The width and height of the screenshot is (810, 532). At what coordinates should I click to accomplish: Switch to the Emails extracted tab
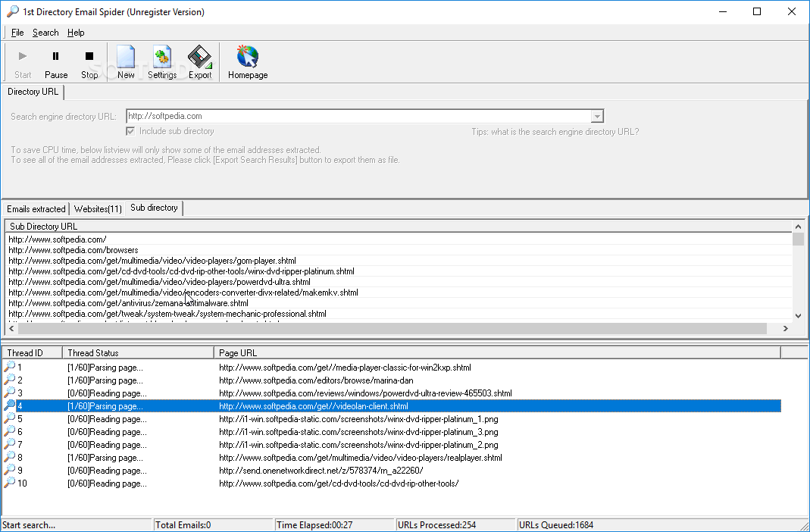[x=36, y=209]
